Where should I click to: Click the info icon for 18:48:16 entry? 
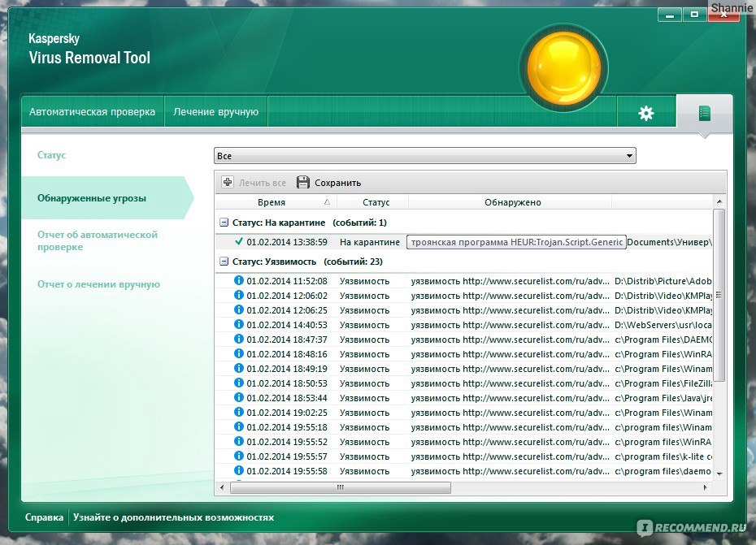239,353
